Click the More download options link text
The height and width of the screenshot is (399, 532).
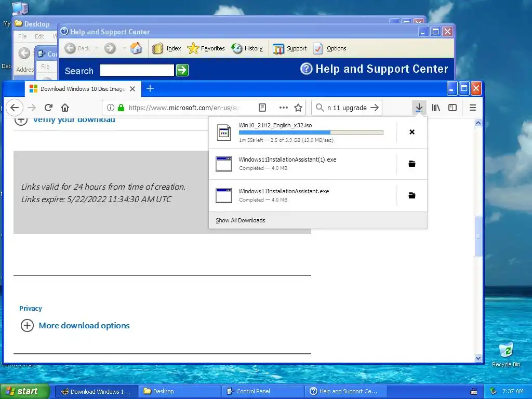click(x=84, y=325)
